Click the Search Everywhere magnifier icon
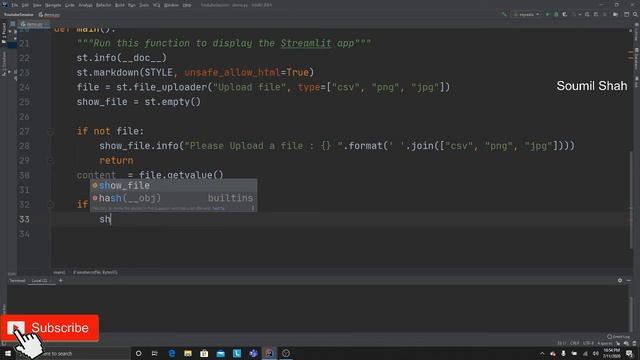640x360 pixels. [635, 14]
